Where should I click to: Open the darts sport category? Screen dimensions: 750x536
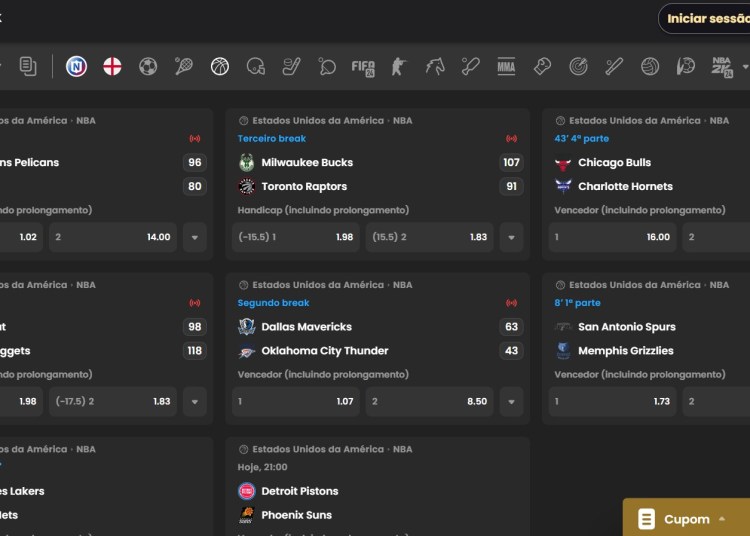[578, 67]
